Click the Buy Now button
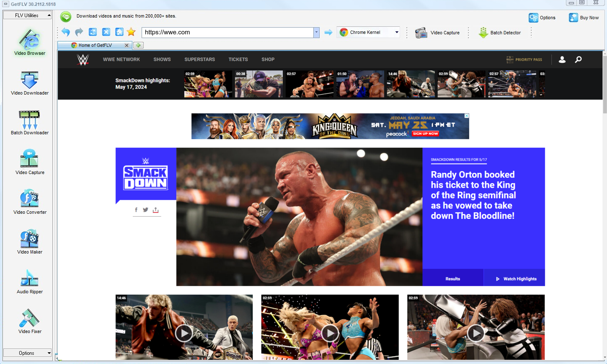The height and width of the screenshot is (364, 607). click(584, 18)
